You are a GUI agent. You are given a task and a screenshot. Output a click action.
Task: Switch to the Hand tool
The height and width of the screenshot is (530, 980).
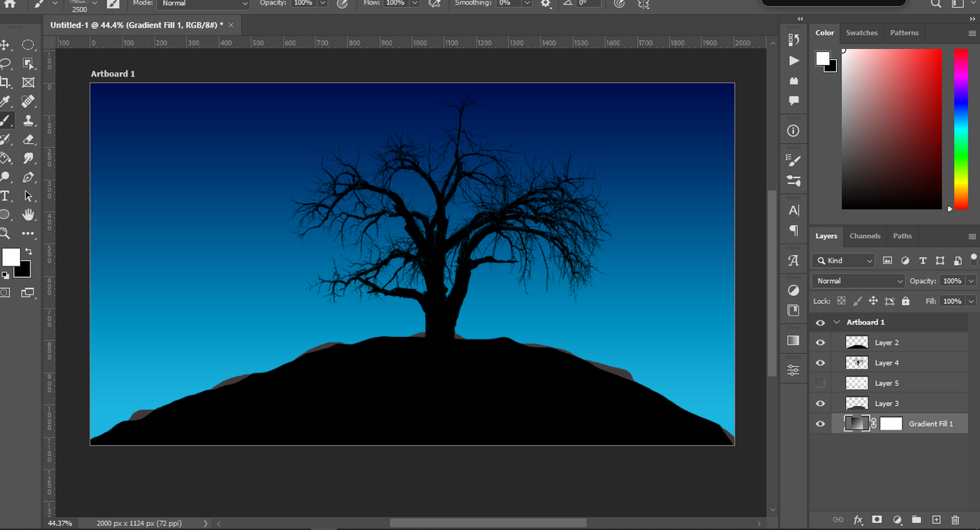click(28, 214)
